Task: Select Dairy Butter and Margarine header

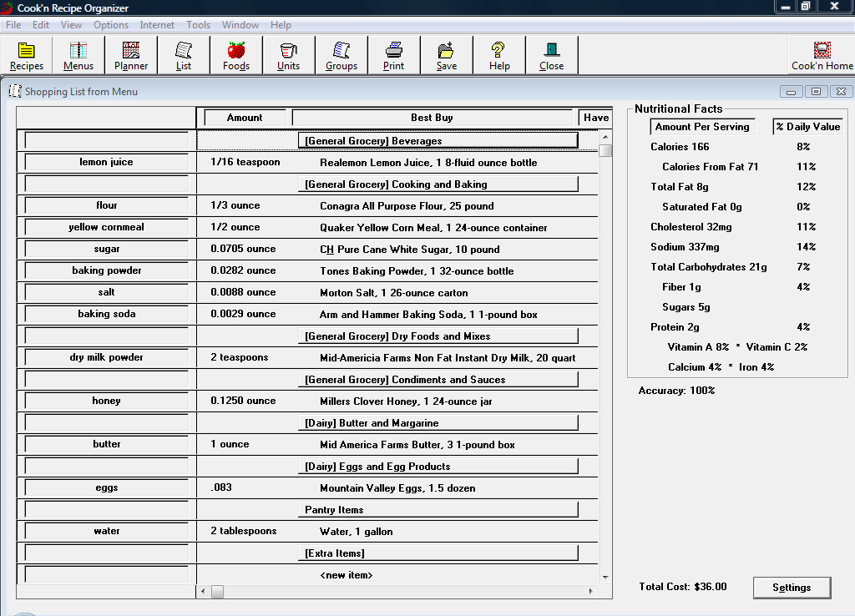Action: [438, 423]
